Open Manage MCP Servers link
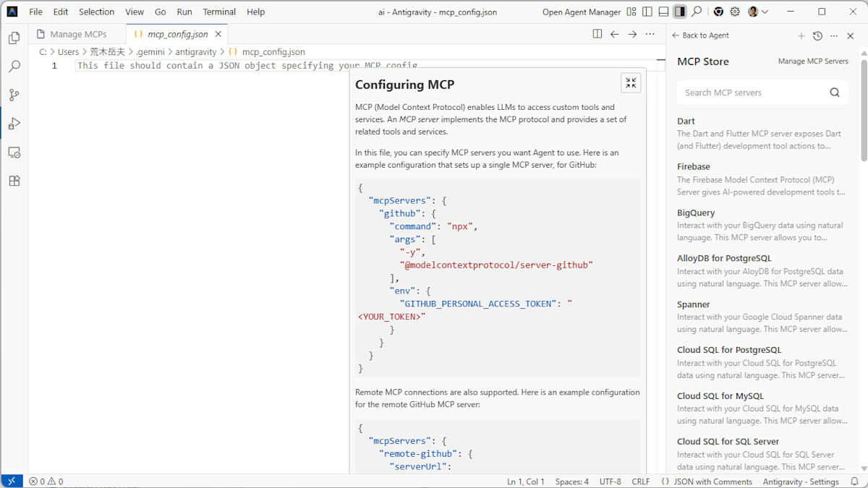868x488 pixels. (x=813, y=61)
